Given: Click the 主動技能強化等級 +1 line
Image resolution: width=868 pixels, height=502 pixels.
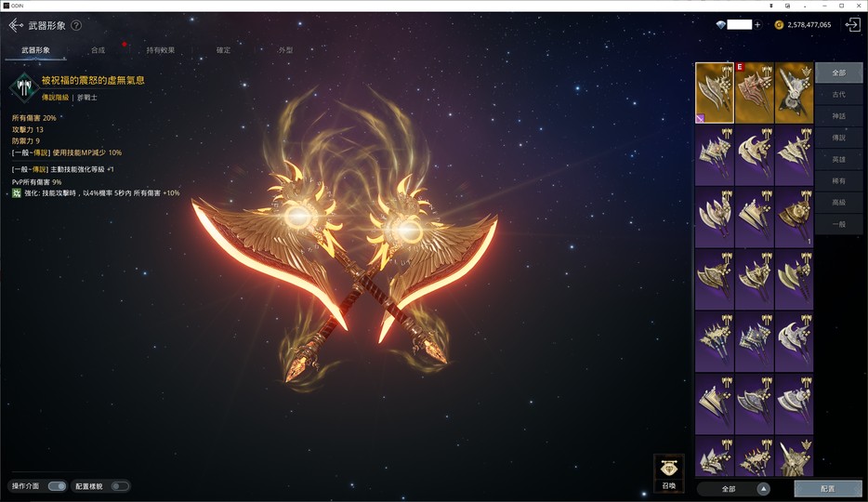Looking at the screenshot, I should tap(62, 169).
